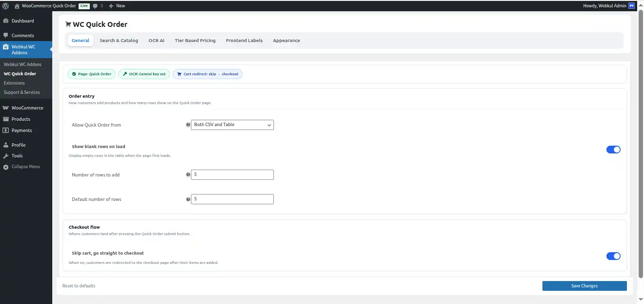
Task: Click the OCR: Gemini key set badge text
Action: click(x=147, y=74)
